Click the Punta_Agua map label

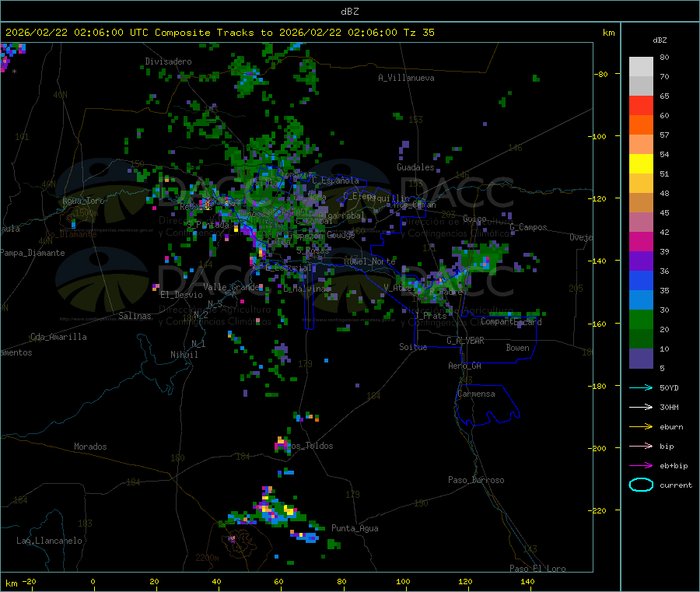point(355,529)
